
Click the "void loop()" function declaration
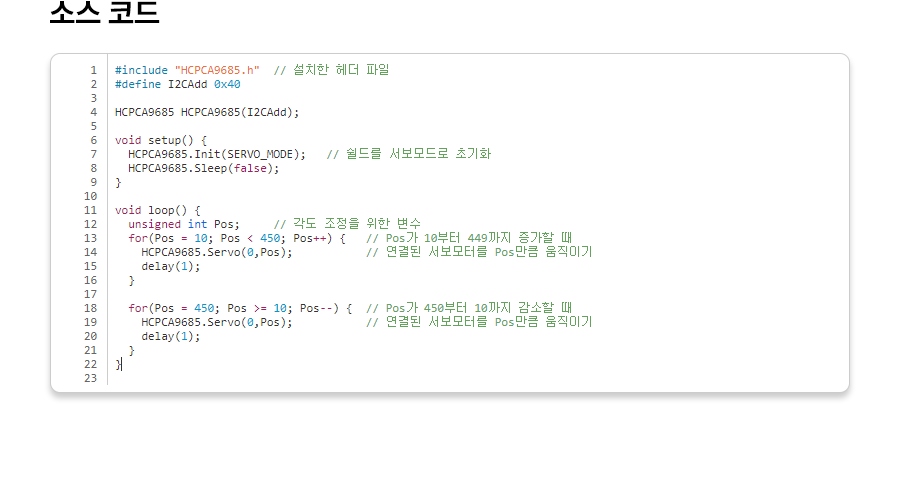pos(157,210)
